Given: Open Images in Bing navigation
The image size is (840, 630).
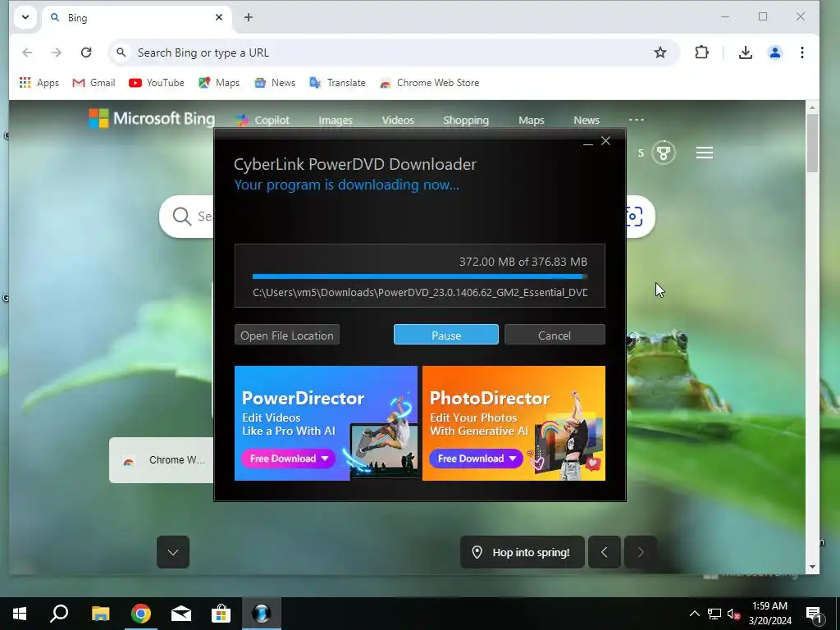Looking at the screenshot, I should click(336, 120).
